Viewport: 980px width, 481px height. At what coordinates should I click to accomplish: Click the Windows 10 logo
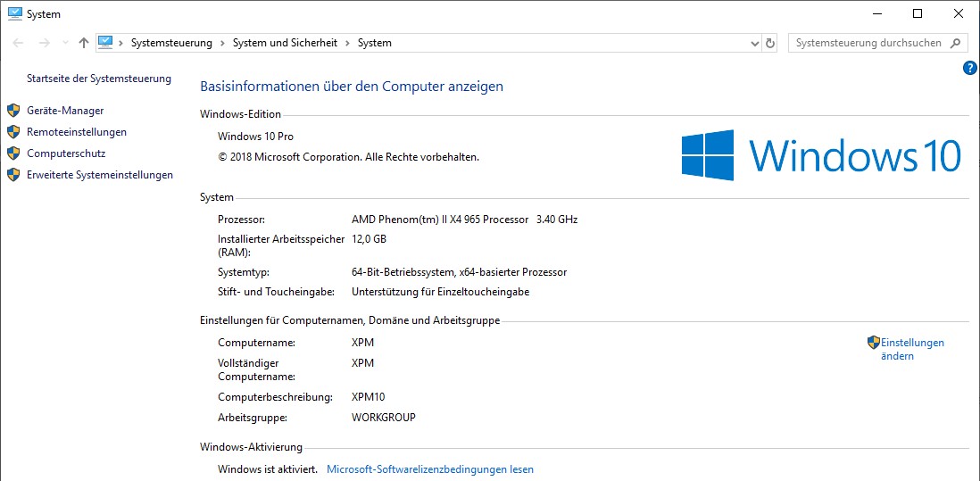point(820,155)
